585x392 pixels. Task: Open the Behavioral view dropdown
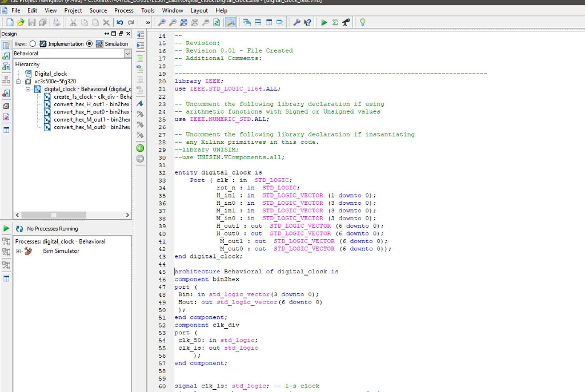click(127, 53)
